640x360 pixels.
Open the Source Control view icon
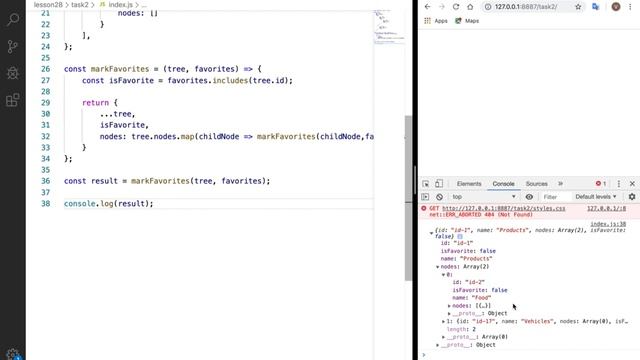pyautogui.click(x=13, y=46)
